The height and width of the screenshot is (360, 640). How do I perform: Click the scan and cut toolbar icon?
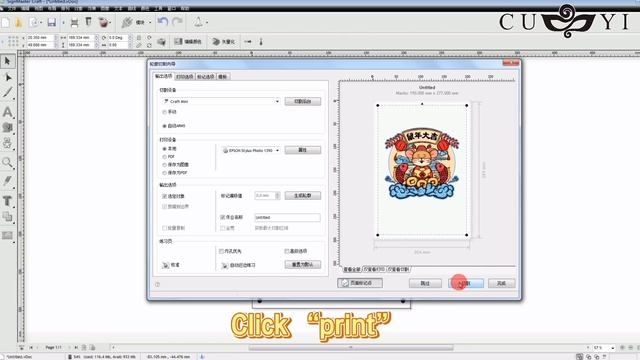74,22
